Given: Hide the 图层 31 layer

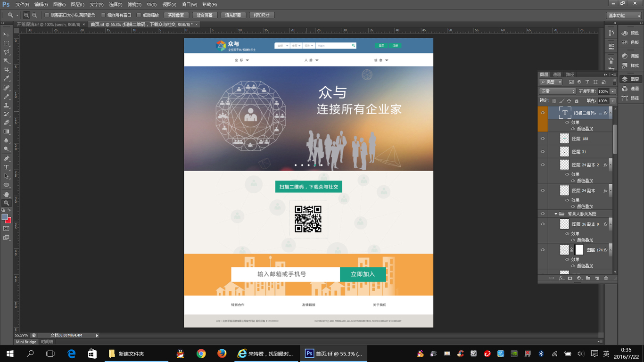Looking at the screenshot, I should pos(543,152).
